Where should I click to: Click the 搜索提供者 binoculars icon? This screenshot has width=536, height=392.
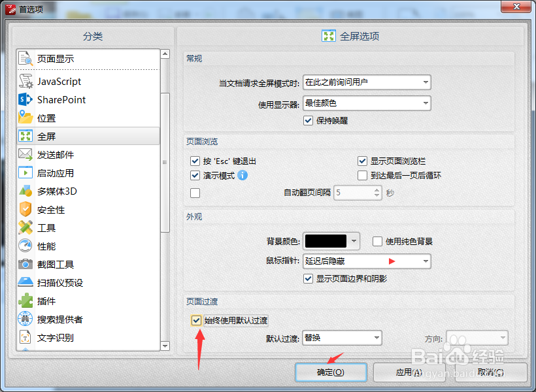pos(25,319)
